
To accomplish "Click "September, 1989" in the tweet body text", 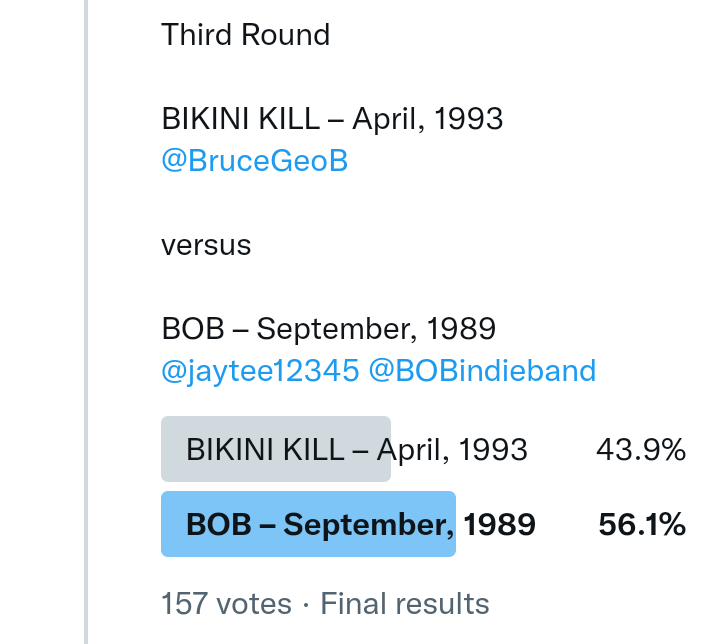I will pos(376,329).
